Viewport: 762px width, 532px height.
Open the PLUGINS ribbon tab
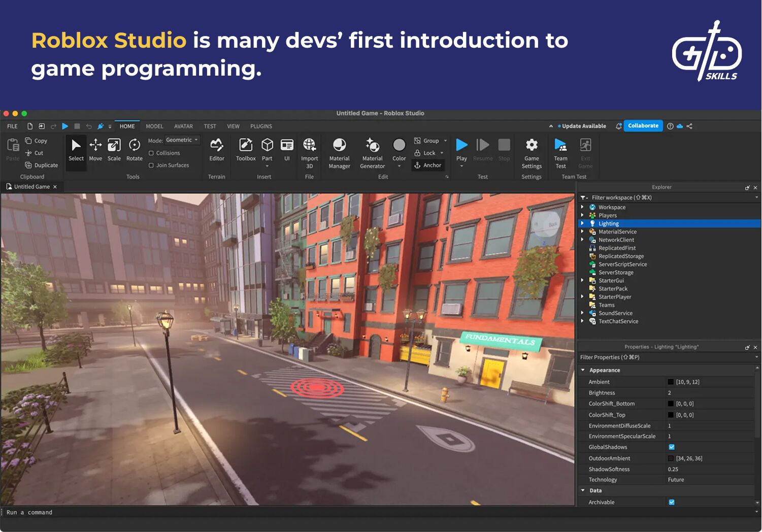261,126
